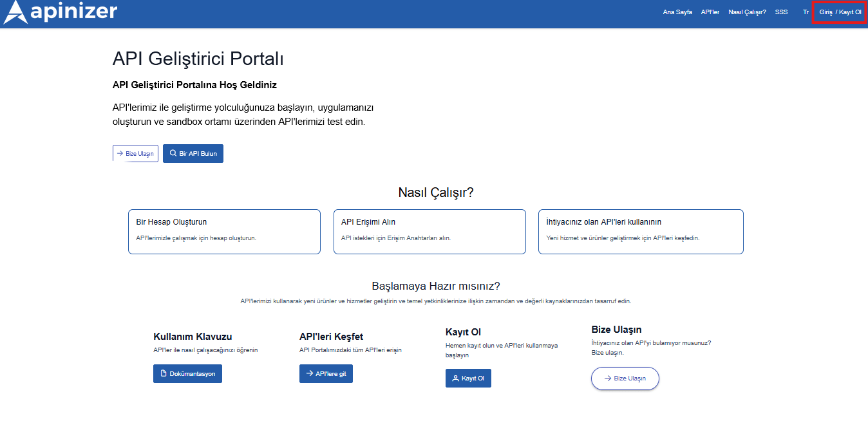Open the SSS navigation item
Image resolution: width=868 pixels, height=421 pixels.
click(x=781, y=12)
